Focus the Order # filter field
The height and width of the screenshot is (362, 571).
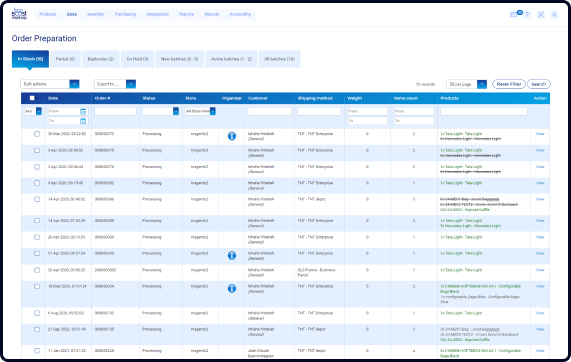pyautogui.click(x=115, y=111)
